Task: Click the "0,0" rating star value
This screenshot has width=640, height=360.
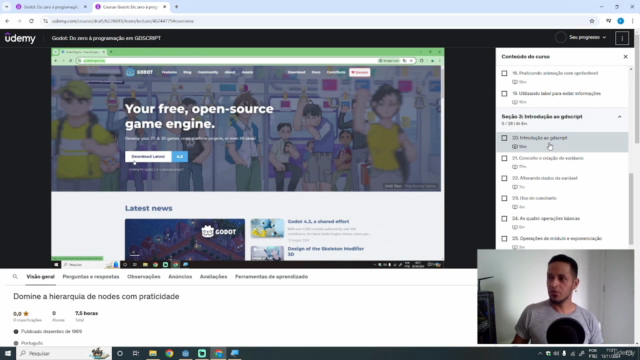Action: pos(21,314)
